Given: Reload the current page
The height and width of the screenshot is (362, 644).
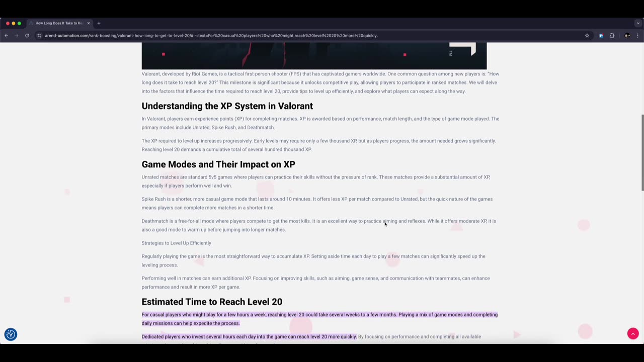Looking at the screenshot, I should [27, 36].
